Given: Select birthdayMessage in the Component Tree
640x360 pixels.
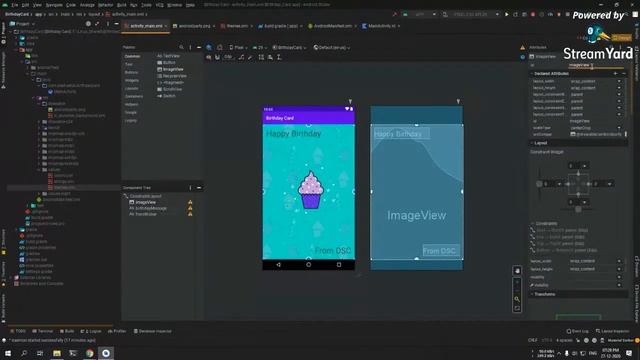Looking at the screenshot, I should click(148, 208).
